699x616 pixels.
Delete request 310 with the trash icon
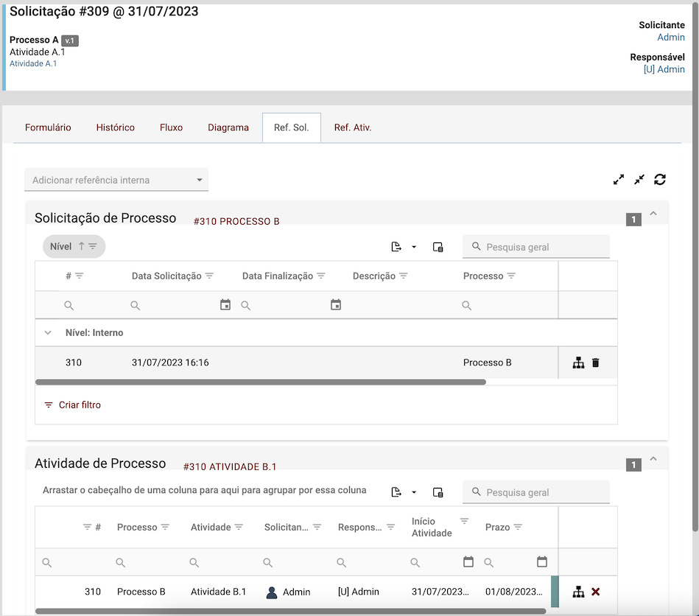(596, 363)
